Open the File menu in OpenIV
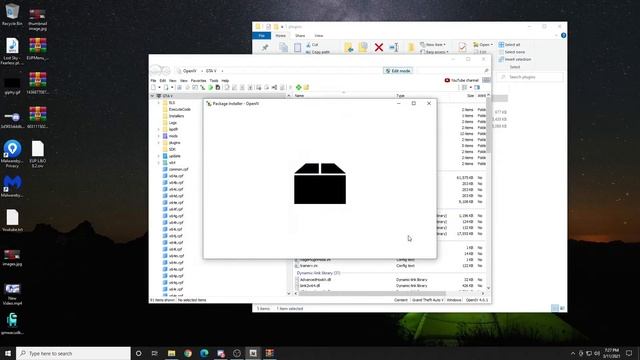Image resolution: width=640 pixels, height=360 pixels. click(153, 81)
